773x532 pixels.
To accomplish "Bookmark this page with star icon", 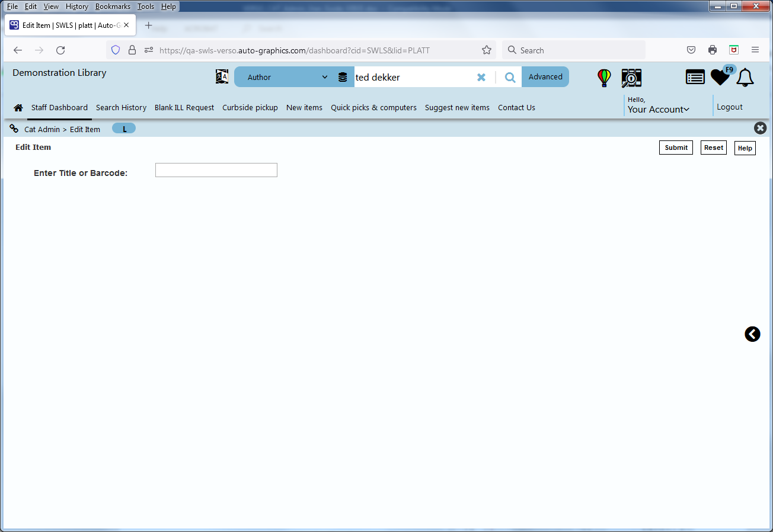I will pos(487,50).
